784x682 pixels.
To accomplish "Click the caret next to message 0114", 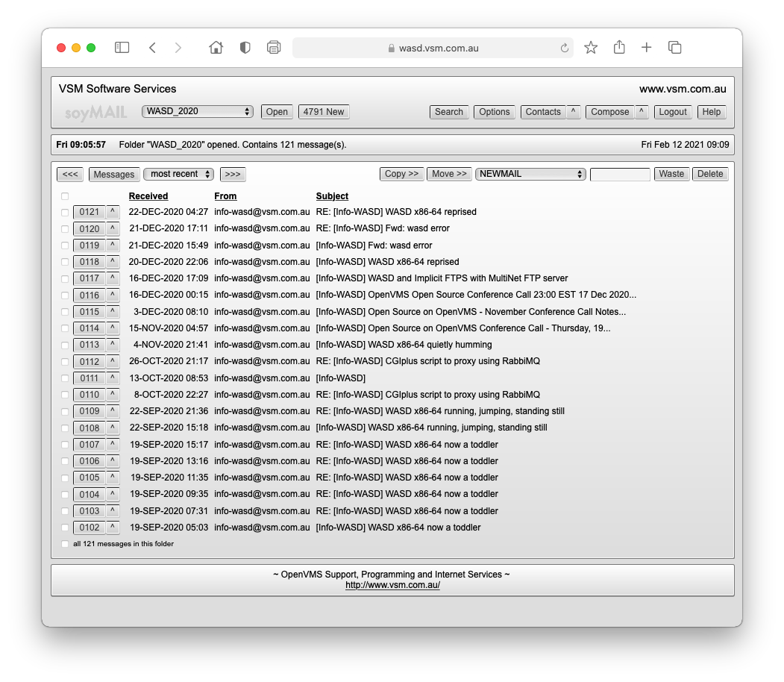I will click(113, 328).
